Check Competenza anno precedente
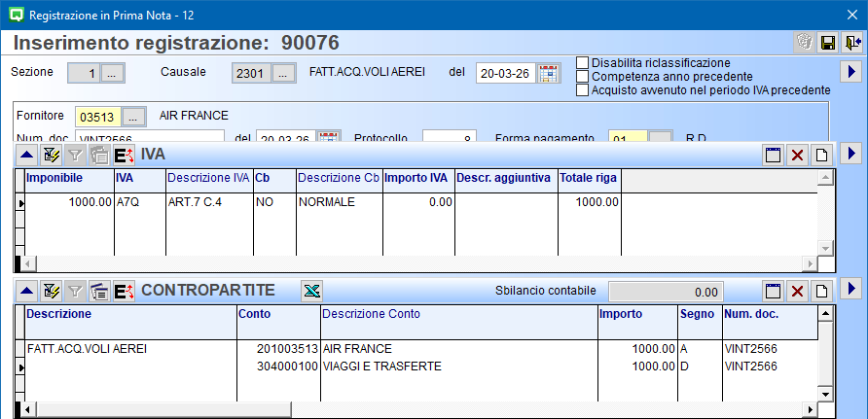This screenshot has width=868, height=419. [583, 77]
